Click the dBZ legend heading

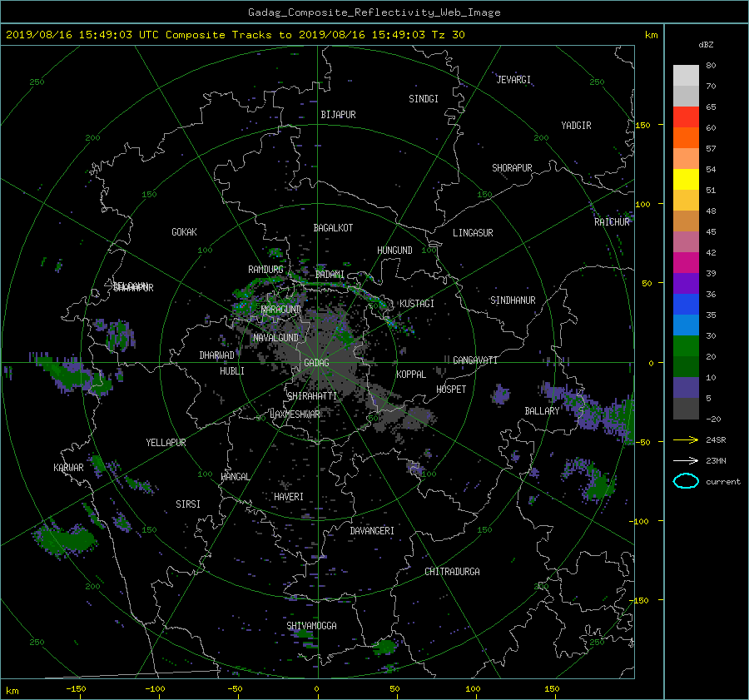[x=706, y=44]
